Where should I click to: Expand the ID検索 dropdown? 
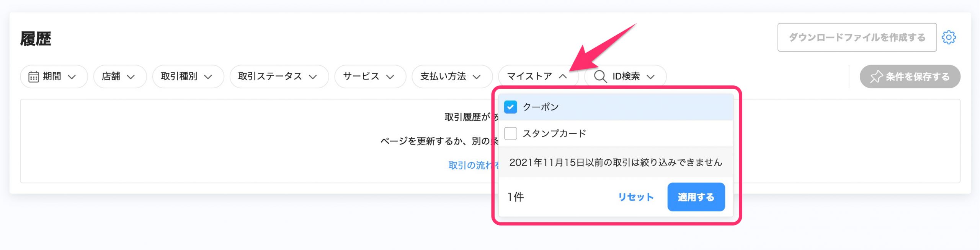coord(624,76)
